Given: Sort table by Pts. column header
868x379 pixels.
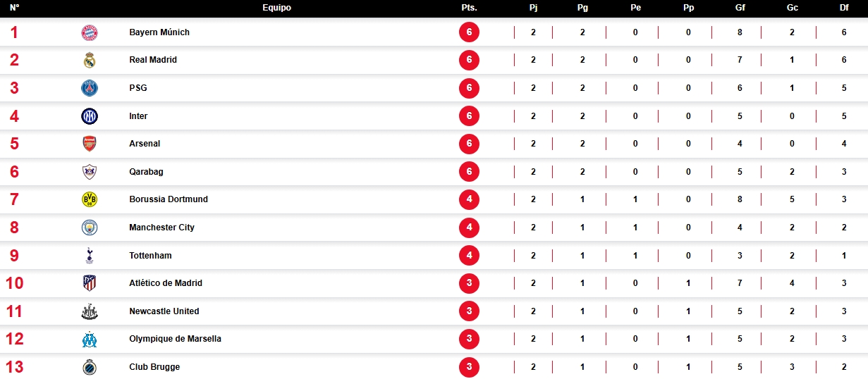Looking at the screenshot, I should tap(468, 8).
